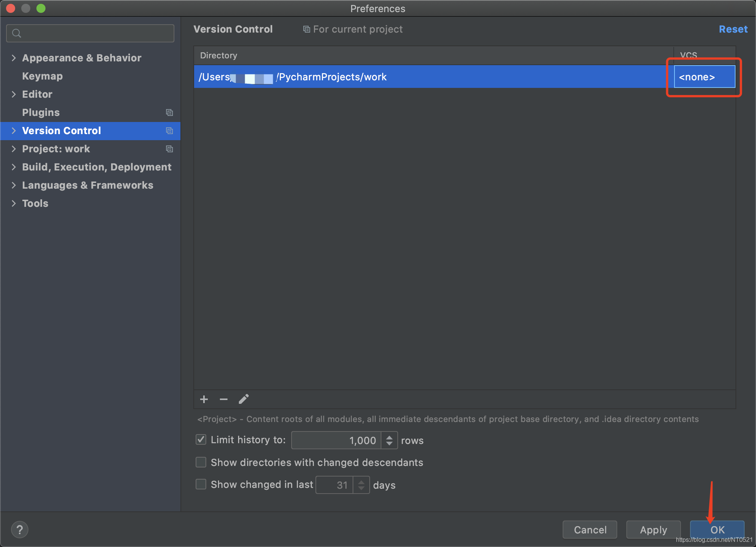The height and width of the screenshot is (547, 756).
Task: Click the add directory mapping plus icon
Action: tap(204, 399)
